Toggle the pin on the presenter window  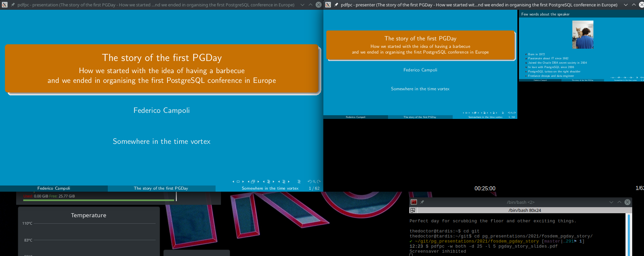336,5
